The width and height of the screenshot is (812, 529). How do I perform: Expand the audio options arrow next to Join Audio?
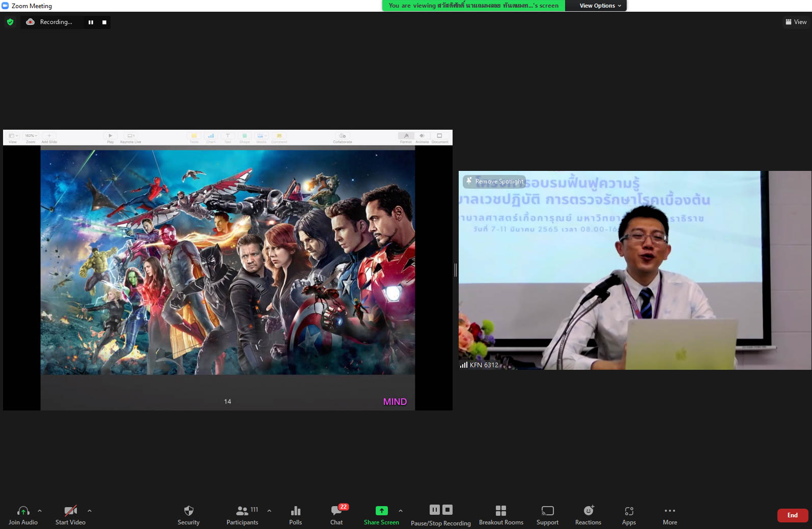(x=40, y=511)
